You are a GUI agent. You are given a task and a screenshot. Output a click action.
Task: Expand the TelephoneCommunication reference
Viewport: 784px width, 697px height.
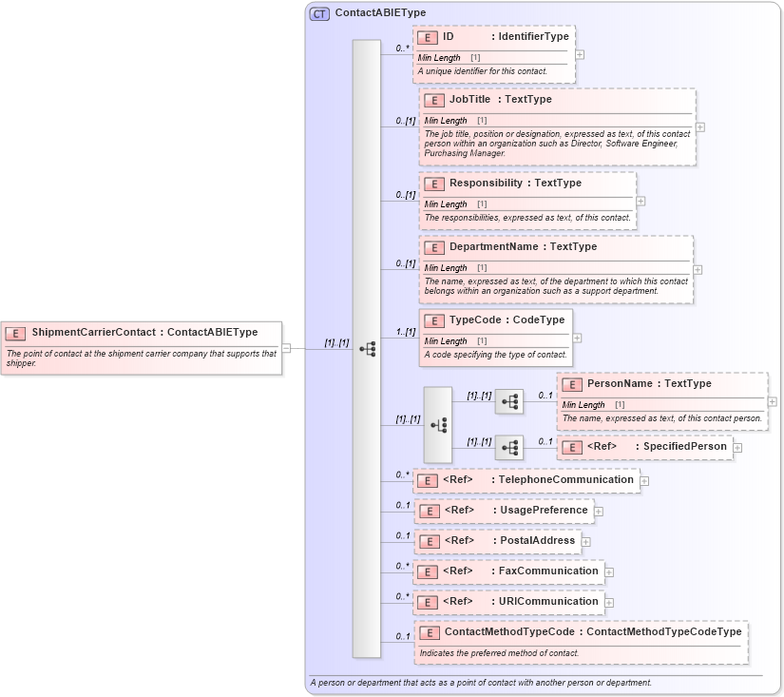pyautogui.click(x=644, y=480)
